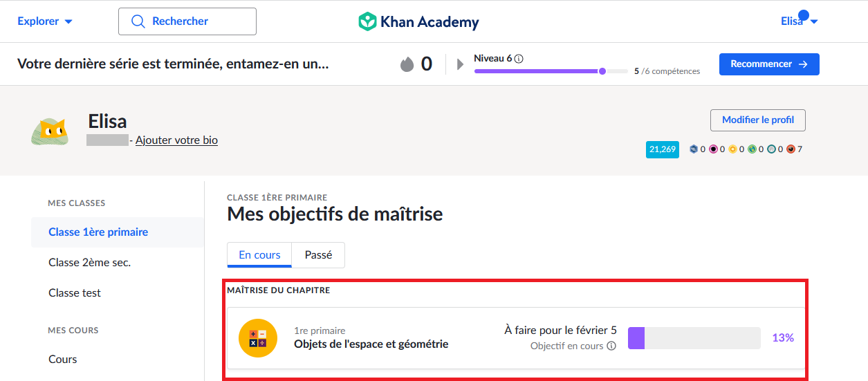Click the Objectif en cours info icon

coord(611,346)
